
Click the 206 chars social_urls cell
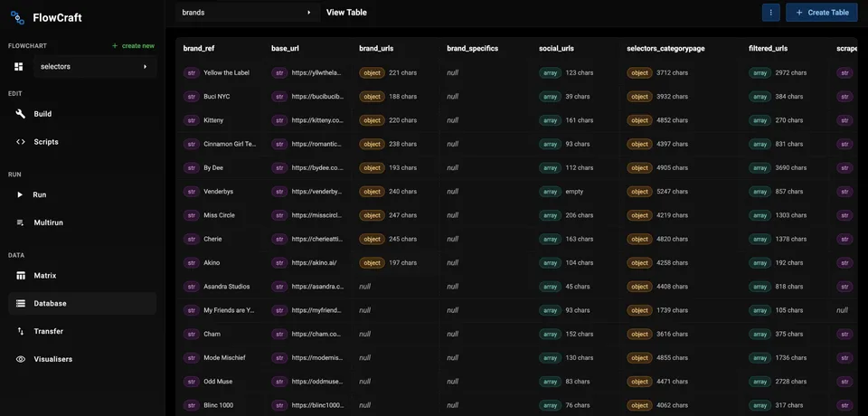tap(575, 215)
